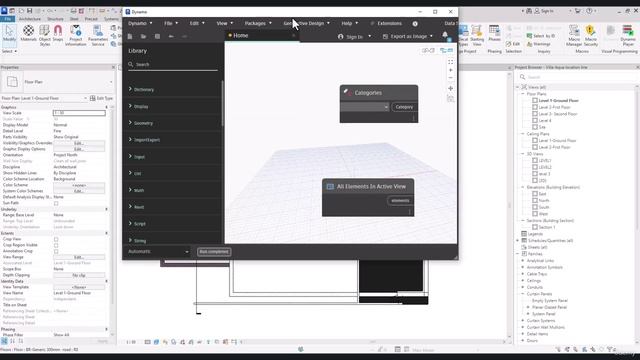Click the Edit Type button in Properties

click(x=101, y=98)
